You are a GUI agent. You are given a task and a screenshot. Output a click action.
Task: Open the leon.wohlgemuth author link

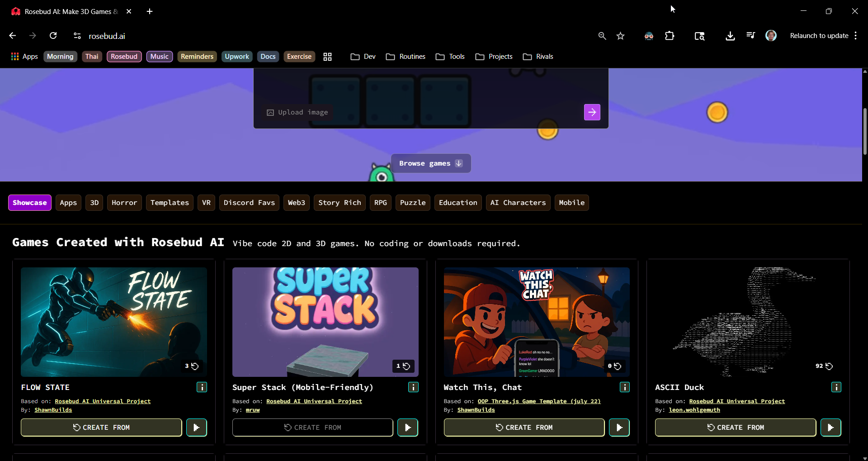pyautogui.click(x=694, y=410)
